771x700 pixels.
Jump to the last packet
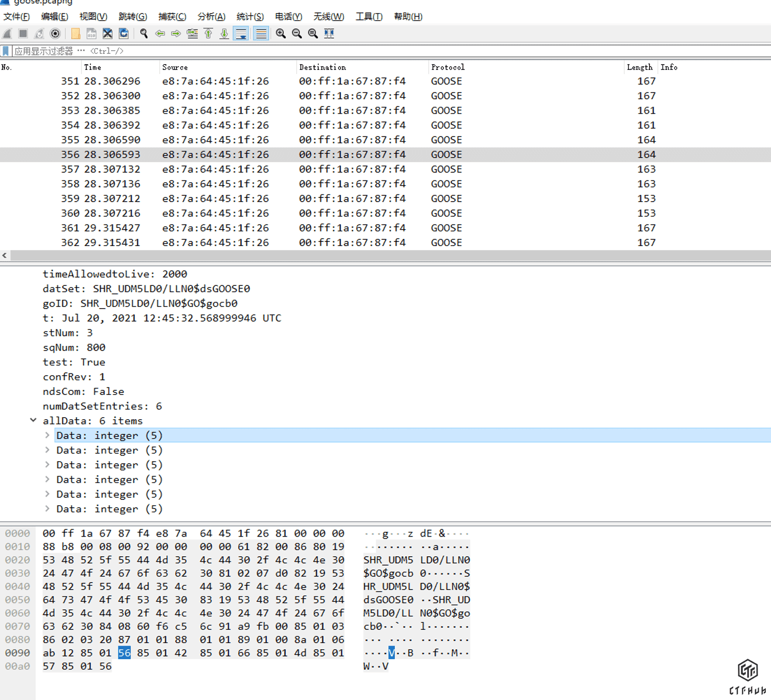pyautogui.click(x=224, y=34)
